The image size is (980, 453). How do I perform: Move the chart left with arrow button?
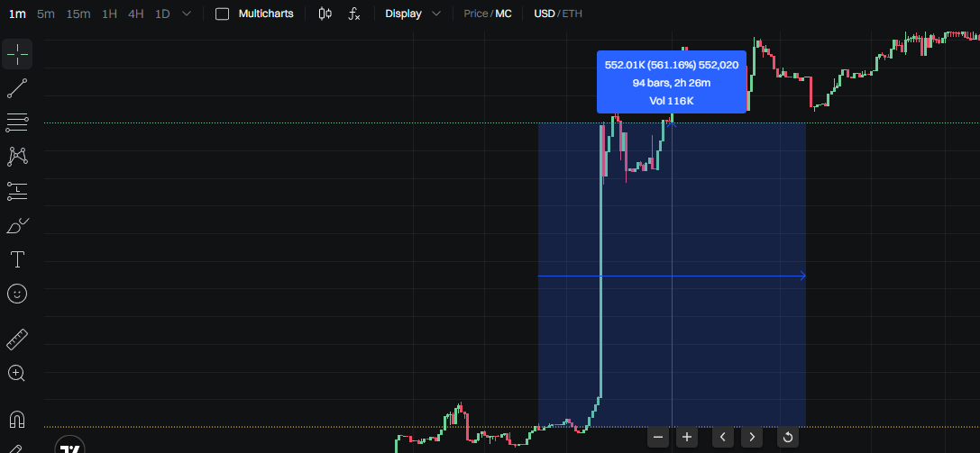tap(722, 437)
